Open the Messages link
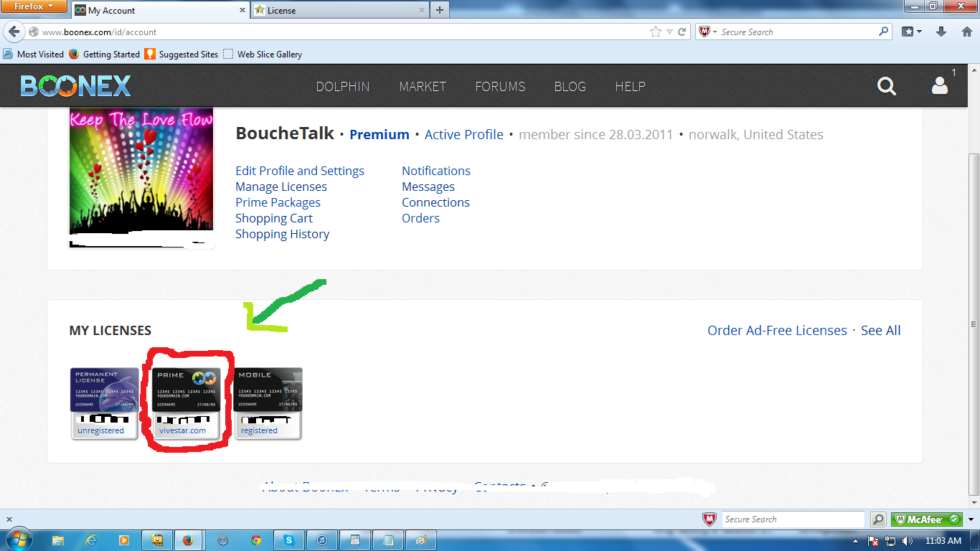980x551 pixels. 428,187
